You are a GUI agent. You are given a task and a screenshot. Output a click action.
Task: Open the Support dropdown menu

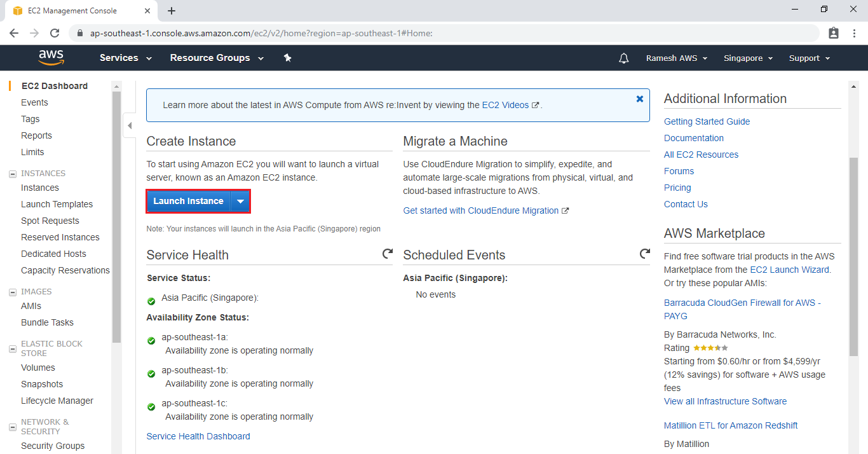click(x=810, y=58)
